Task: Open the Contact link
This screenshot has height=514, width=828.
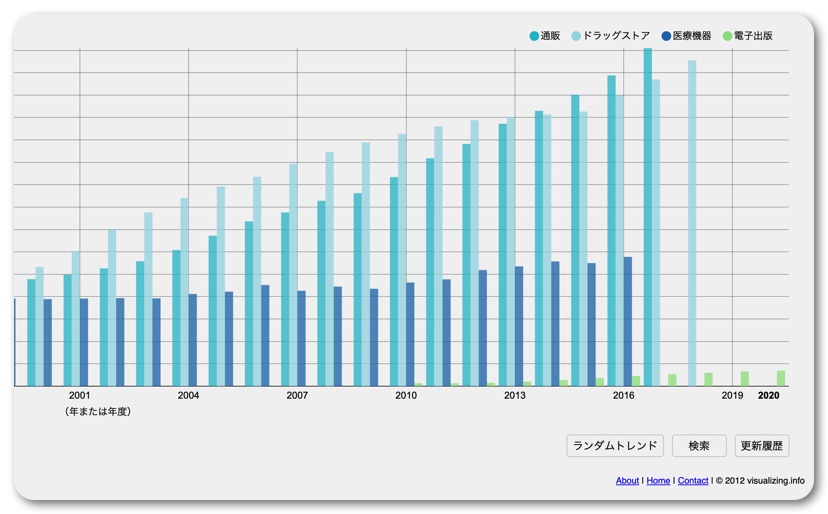Action: tap(693, 481)
